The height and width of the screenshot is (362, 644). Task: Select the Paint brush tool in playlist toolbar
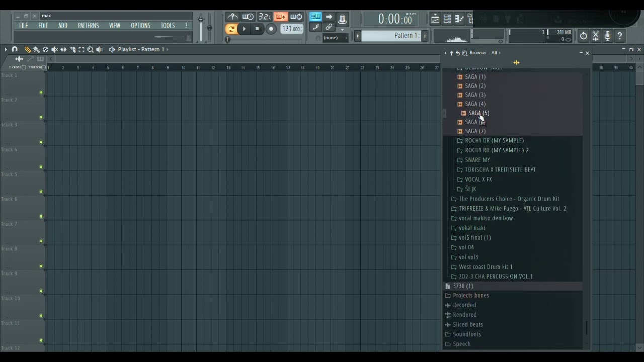36,49
